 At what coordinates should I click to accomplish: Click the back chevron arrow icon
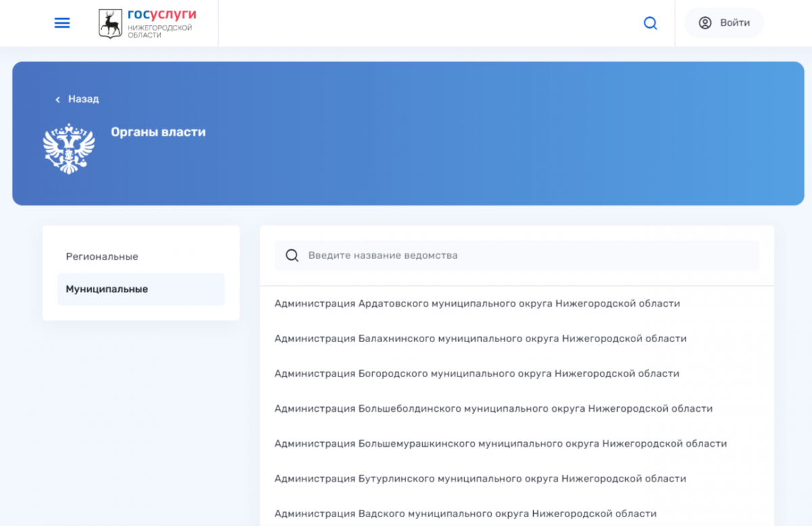pos(58,99)
